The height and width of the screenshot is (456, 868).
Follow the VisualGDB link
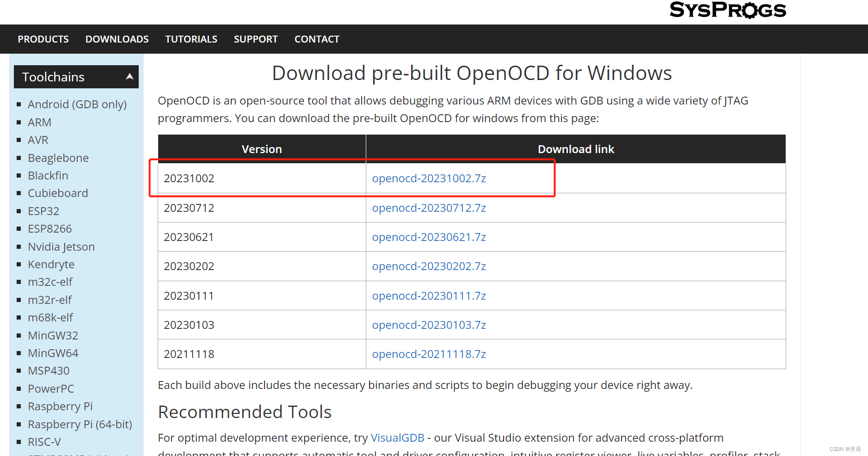398,438
